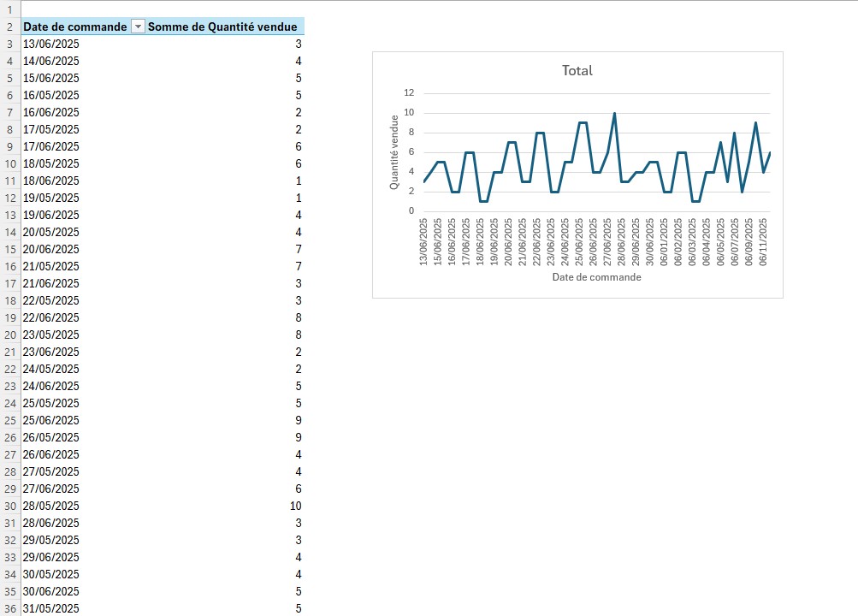The image size is (858, 616).
Task: Select the Date de commande pivot header cell
Action: [74, 27]
